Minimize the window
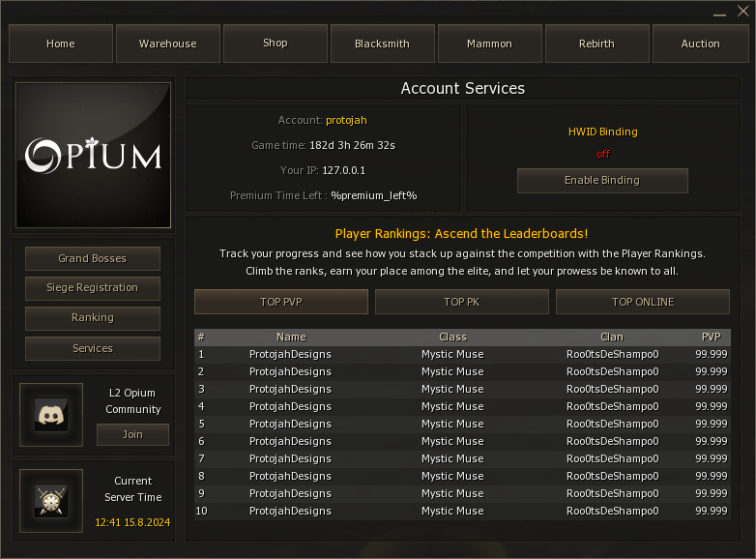This screenshot has height=559, width=756. tap(719, 15)
